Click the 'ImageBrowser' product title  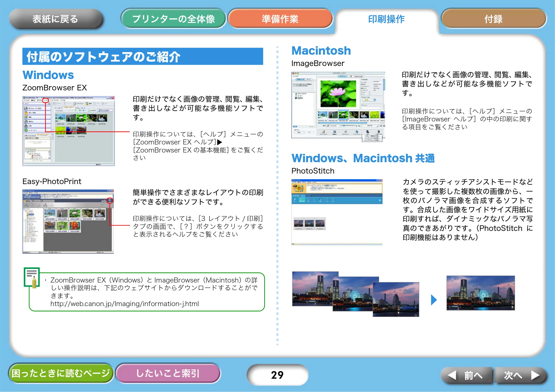318,63
